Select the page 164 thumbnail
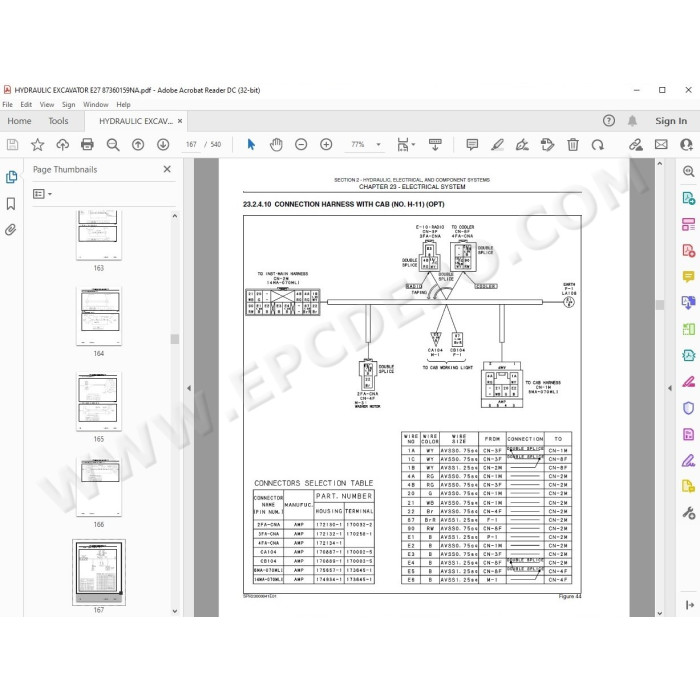Image resolution: width=700 pixels, height=700 pixels. point(99,316)
